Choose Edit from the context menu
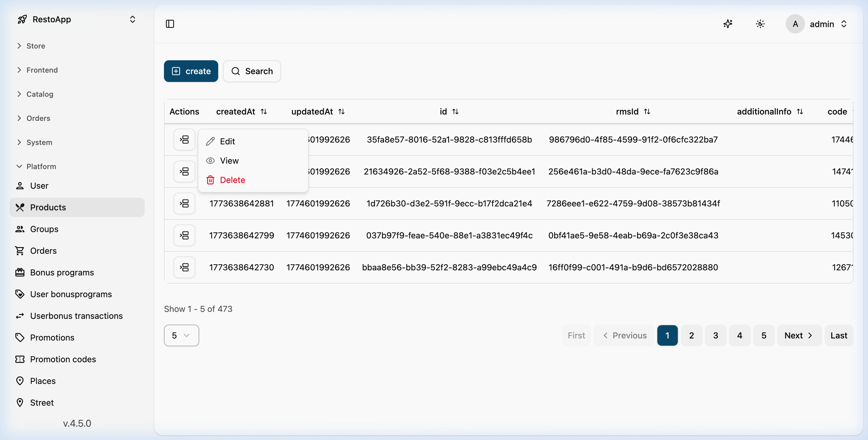The image size is (868, 440). [227, 141]
